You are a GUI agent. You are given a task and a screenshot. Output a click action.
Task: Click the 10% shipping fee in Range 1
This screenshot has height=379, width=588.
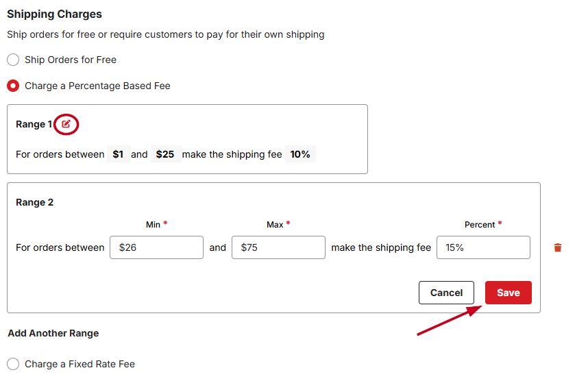tap(300, 154)
